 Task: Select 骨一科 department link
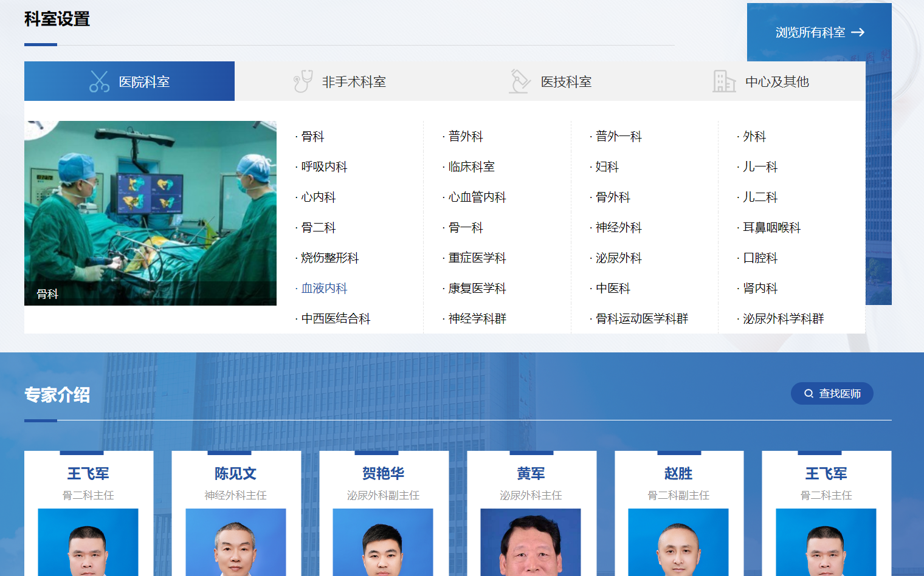pyautogui.click(x=466, y=228)
